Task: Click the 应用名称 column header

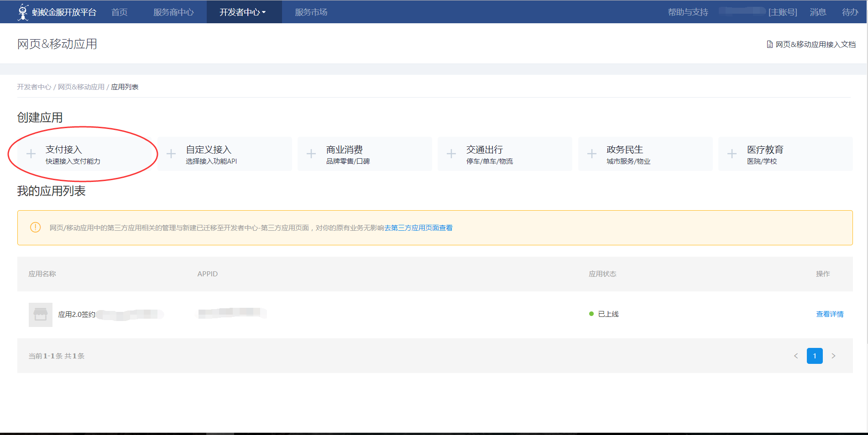Action: pos(42,274)
